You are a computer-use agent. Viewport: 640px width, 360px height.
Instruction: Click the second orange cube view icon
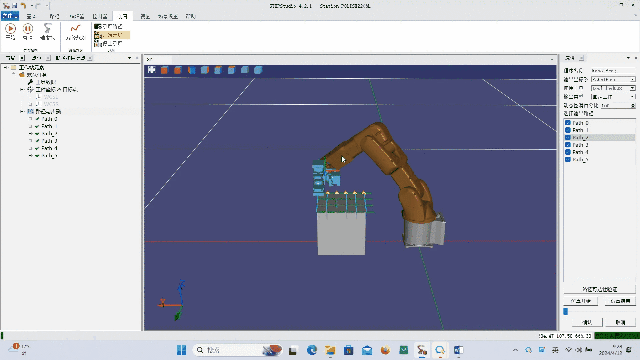pos(178,70)
